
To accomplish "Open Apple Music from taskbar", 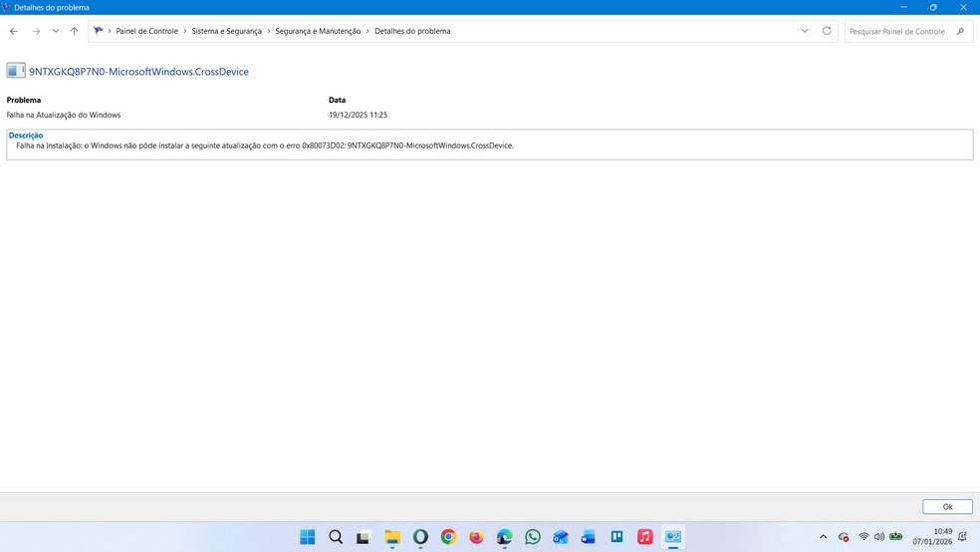I will (x=645, y=537).
